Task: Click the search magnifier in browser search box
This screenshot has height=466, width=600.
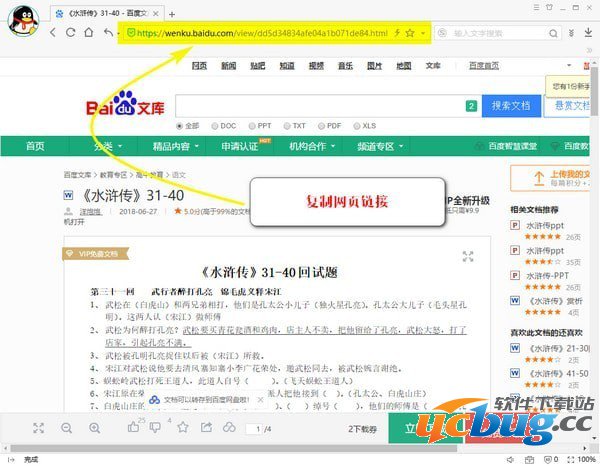Action: pyautogui.click(x=553, y=34)
